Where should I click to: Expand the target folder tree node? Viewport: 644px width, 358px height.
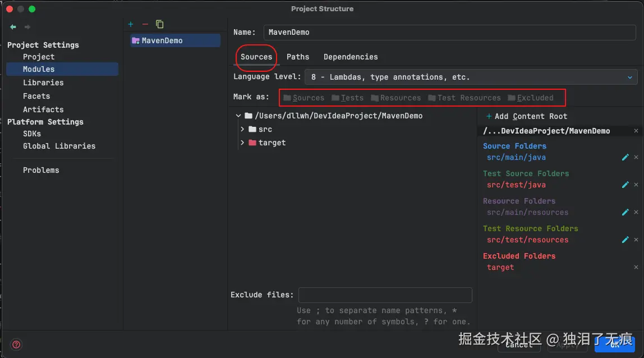pos(242,143)
